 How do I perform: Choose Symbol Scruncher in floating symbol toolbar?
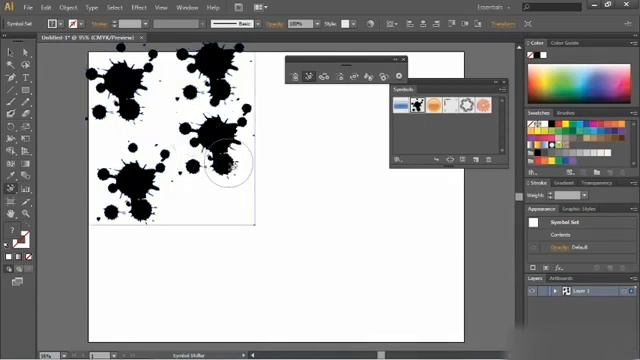click(x=324, y=76)
